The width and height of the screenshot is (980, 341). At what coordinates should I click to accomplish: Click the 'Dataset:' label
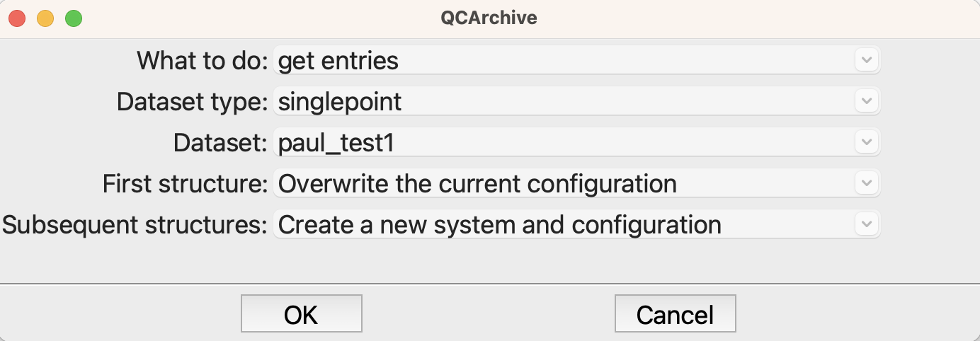(x=221, y=143)
